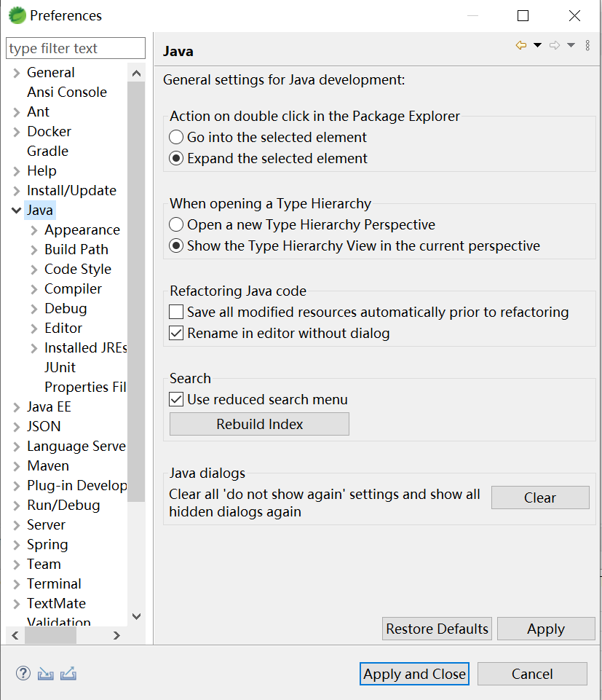Expand the Code Style subcategory
This screenshot has width=602, height=700.
(x=34, y=269)
